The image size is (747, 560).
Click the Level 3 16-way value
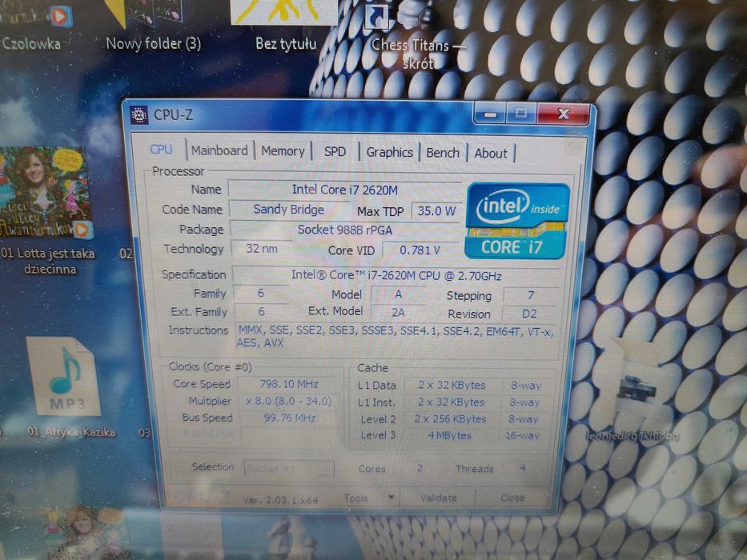point(523,435)
